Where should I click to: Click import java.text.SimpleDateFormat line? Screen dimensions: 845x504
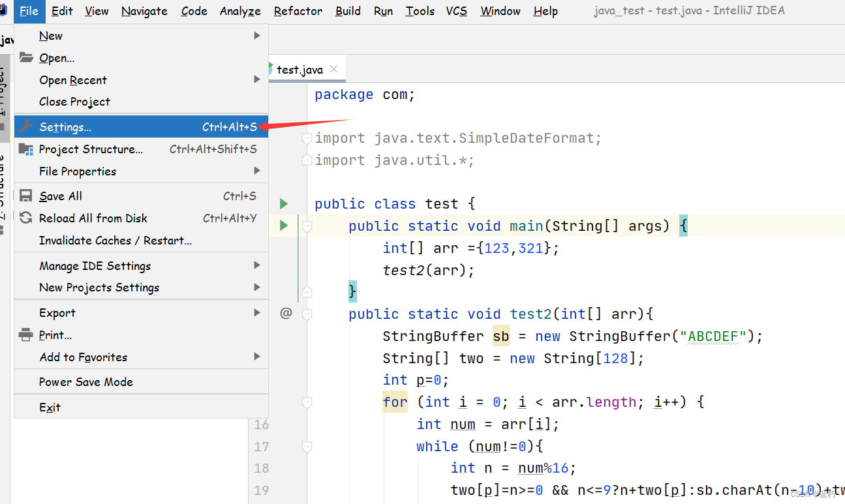(458, 138)
